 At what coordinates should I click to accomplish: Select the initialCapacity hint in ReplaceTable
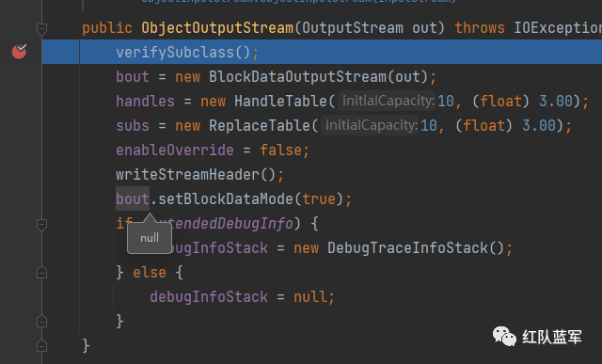[x=370, y=125]
